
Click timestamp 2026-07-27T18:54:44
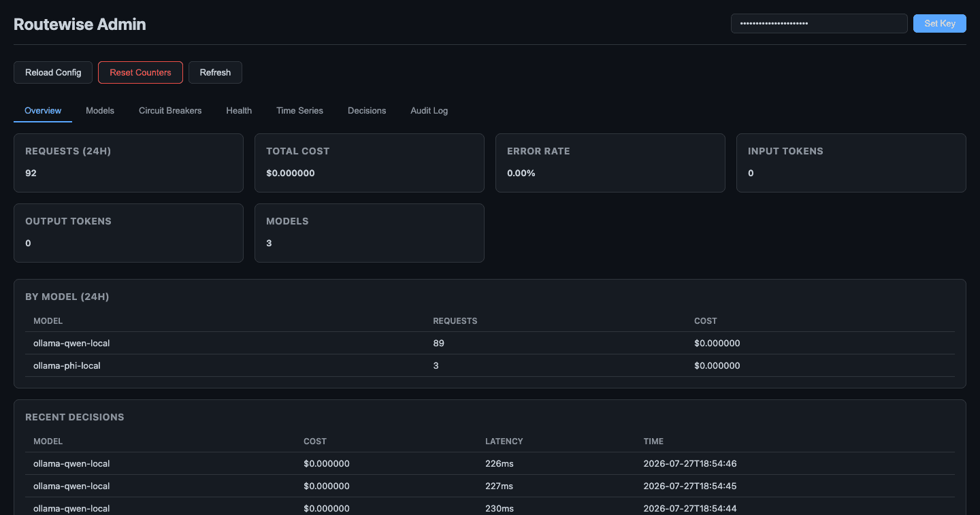click(690, 508)
